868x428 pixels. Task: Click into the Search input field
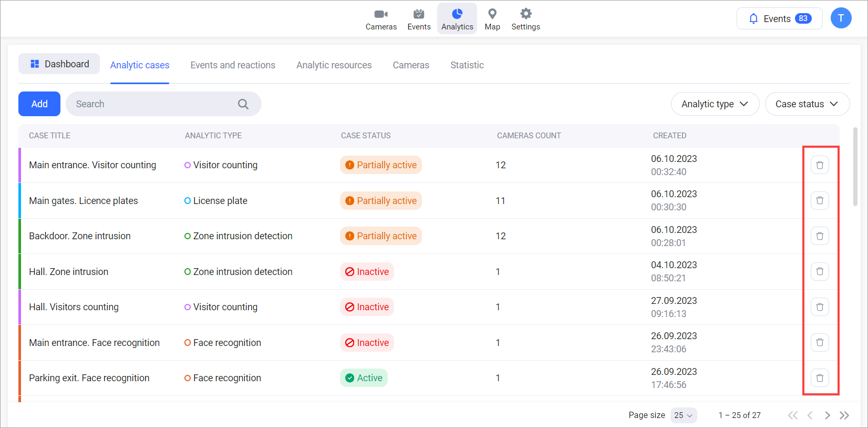coord(152,104)
